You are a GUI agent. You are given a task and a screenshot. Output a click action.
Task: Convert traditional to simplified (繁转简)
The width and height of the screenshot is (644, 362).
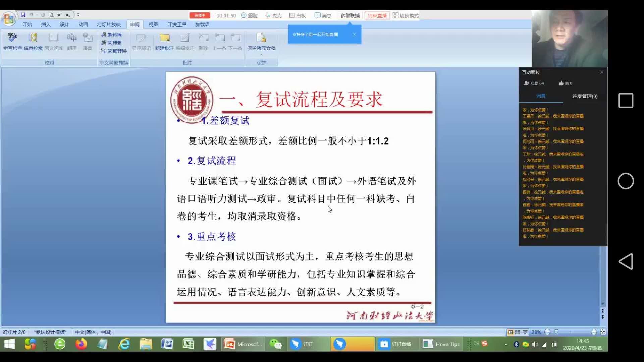(112, 35)
